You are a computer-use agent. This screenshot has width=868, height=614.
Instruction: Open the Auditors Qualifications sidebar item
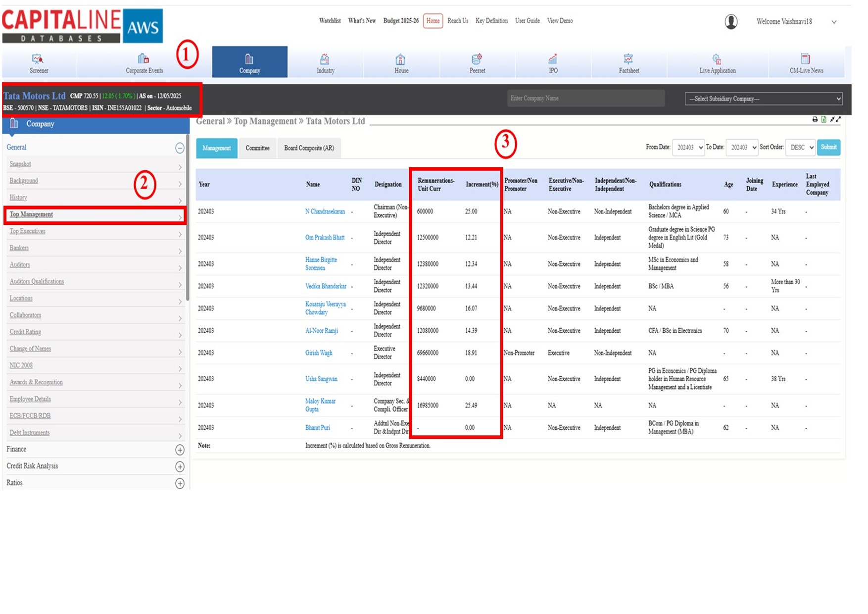[37, 282]
